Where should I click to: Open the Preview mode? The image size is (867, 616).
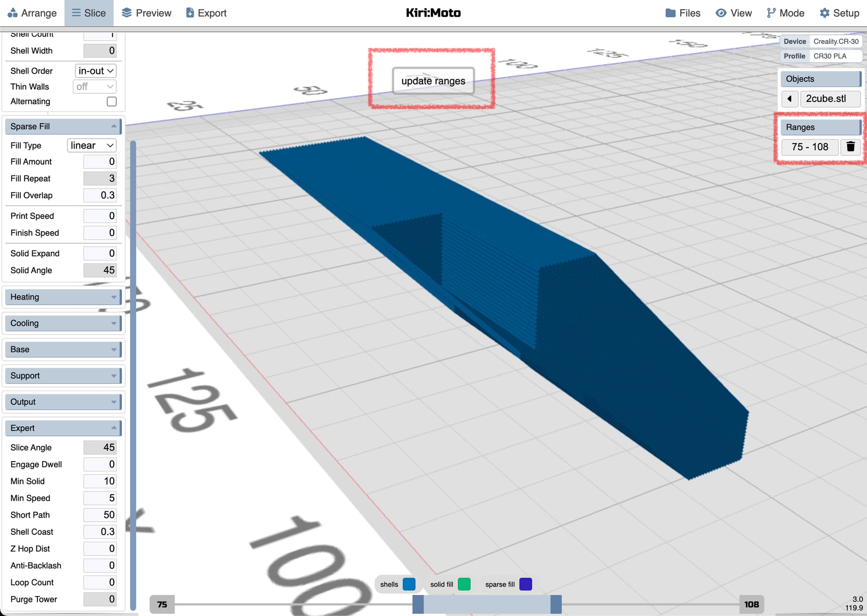(147, 13)
